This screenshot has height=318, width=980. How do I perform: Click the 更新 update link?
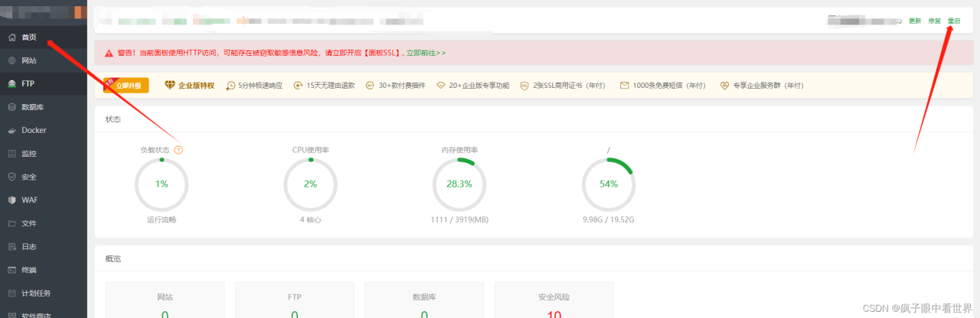click(x=915, y=21)
